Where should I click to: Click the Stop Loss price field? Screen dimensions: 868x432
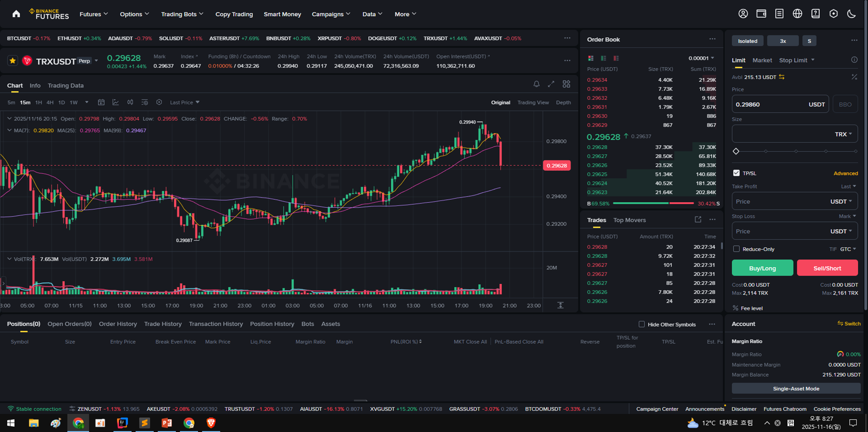click(795, 231)
